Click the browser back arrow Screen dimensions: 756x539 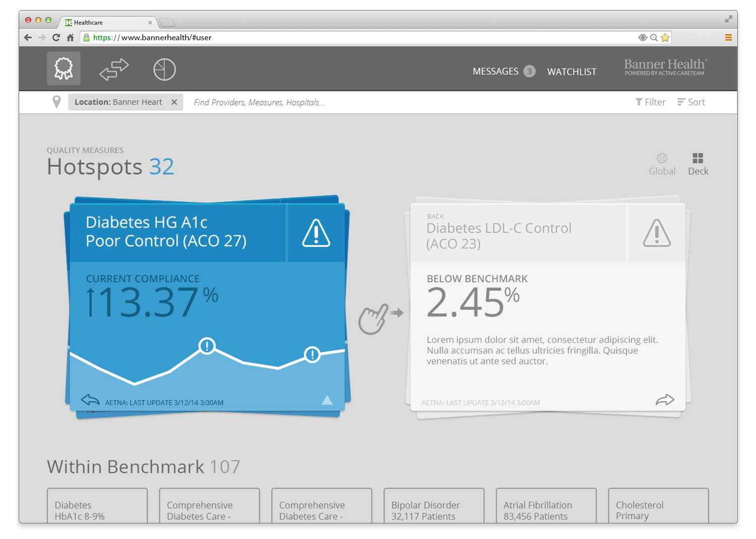pyautogui.click(x=28, y=37)
